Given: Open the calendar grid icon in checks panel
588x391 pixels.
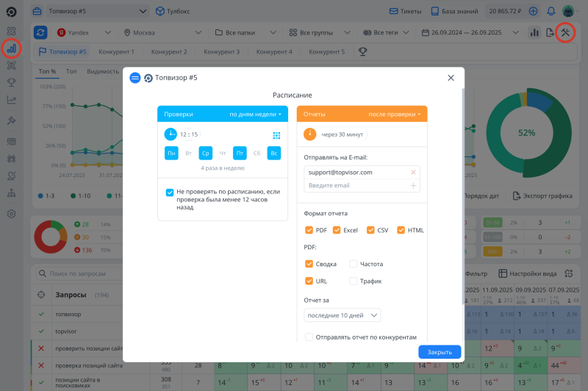Looking at the screenshot, I should point(276,135).
